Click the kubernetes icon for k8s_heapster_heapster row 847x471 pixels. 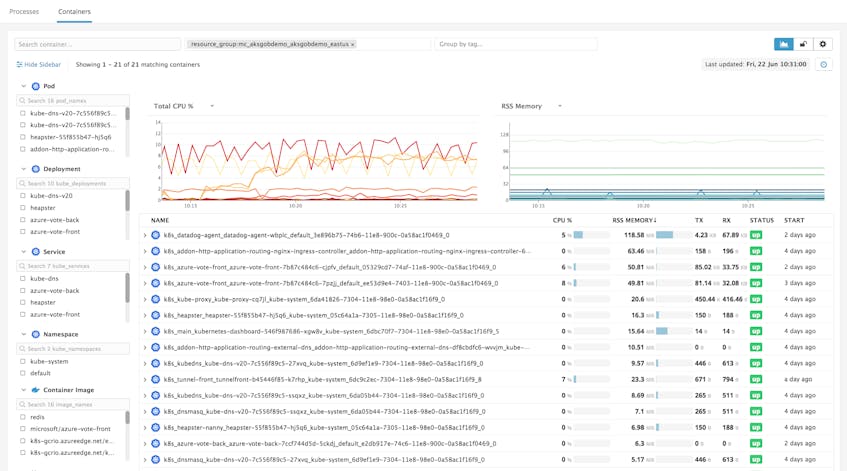156,315
